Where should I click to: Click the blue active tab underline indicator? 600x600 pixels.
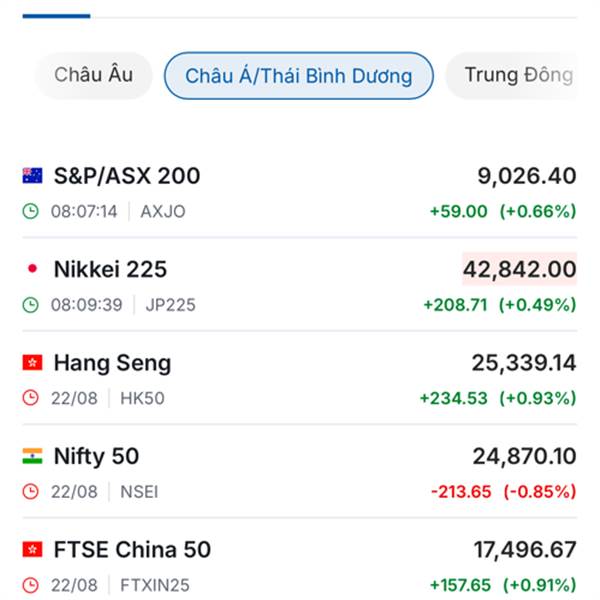(x=56, y=16)
